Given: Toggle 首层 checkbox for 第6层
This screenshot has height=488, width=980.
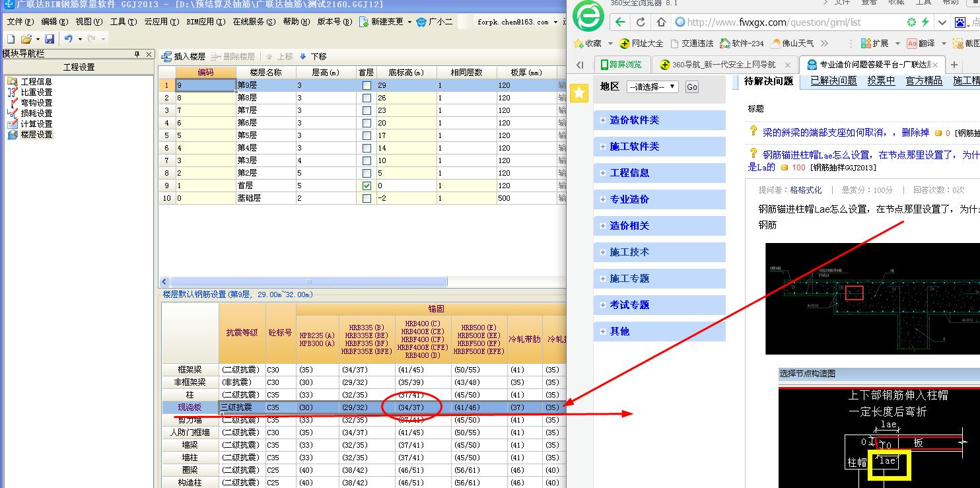Looking at the screenshot, I should click(367, 123).
